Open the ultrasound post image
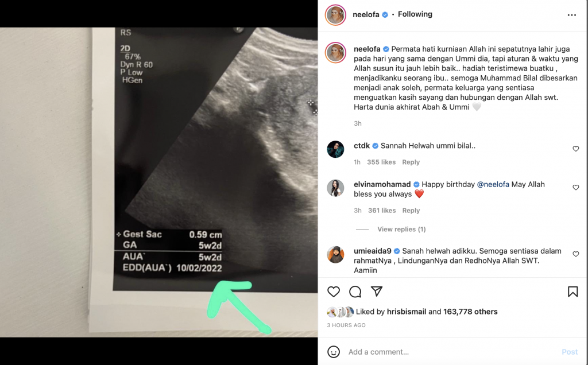This screenshot has width=588, height=365. click(x=158, y=182)
